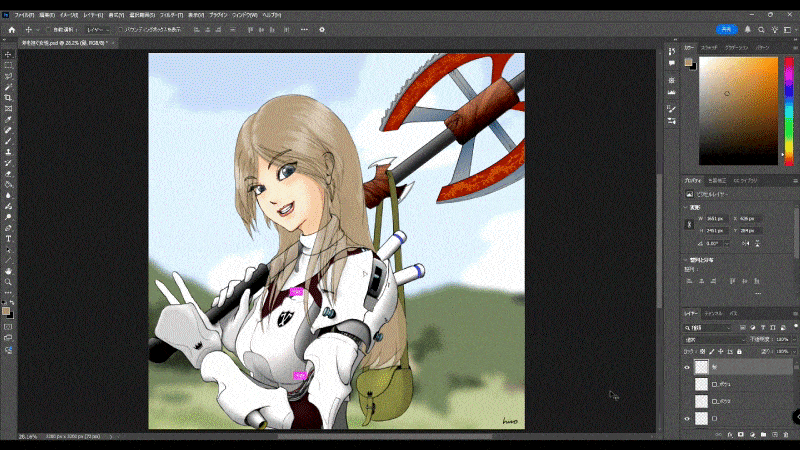This screenshot has height=450, width=800.
Task: Open the layer blend mode dropdown
Action: 712,339
